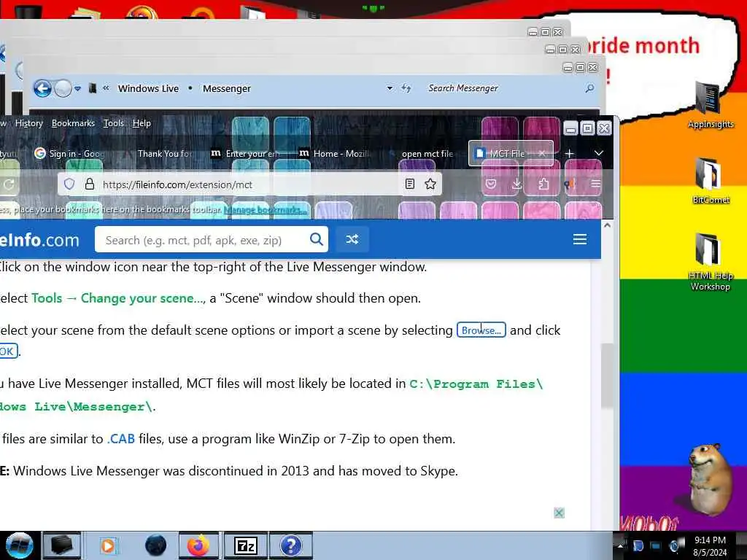The width and height of the screenshot is (747, 560).
Task: Click the 7-Zip taskbar button
Action: pyautogui.click(x=246, y=545)
